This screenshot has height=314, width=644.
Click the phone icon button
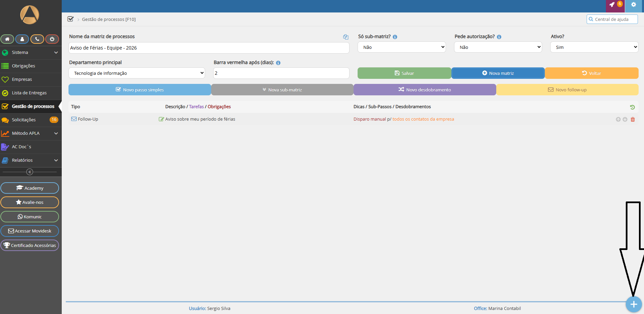37,39
